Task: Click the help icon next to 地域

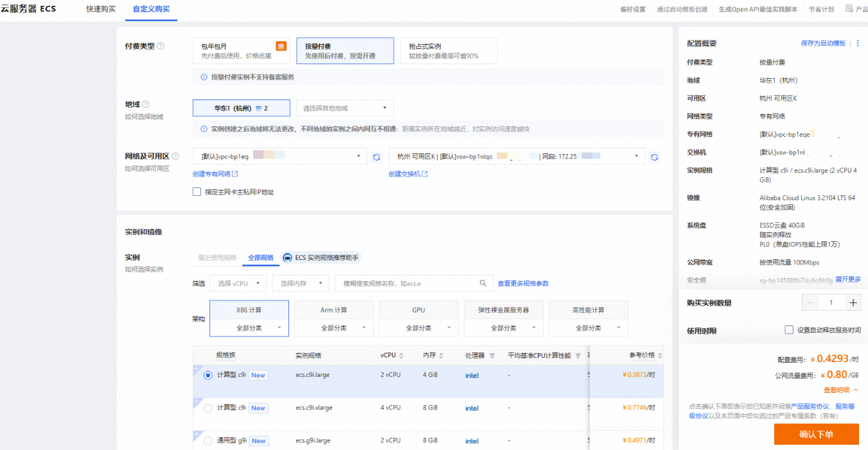Action: pos(146,104)
